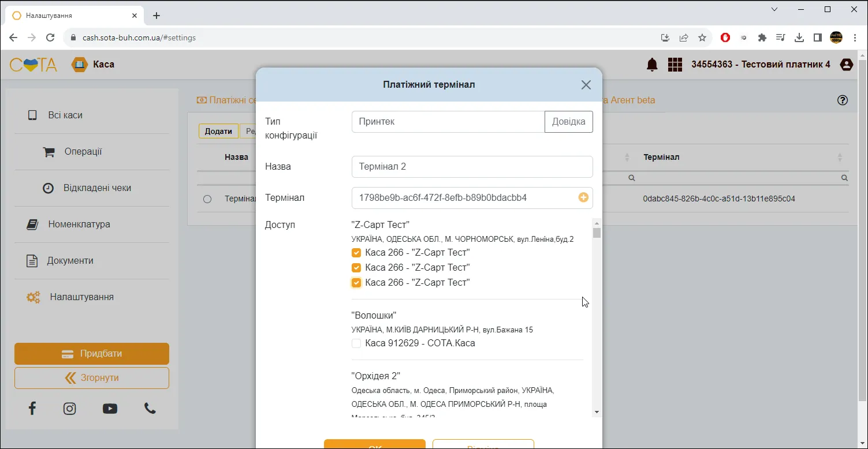Click the Доступ list scroll down arrow
The height and width of the screenshot is (449, 868).
click(x=597, y=412)
